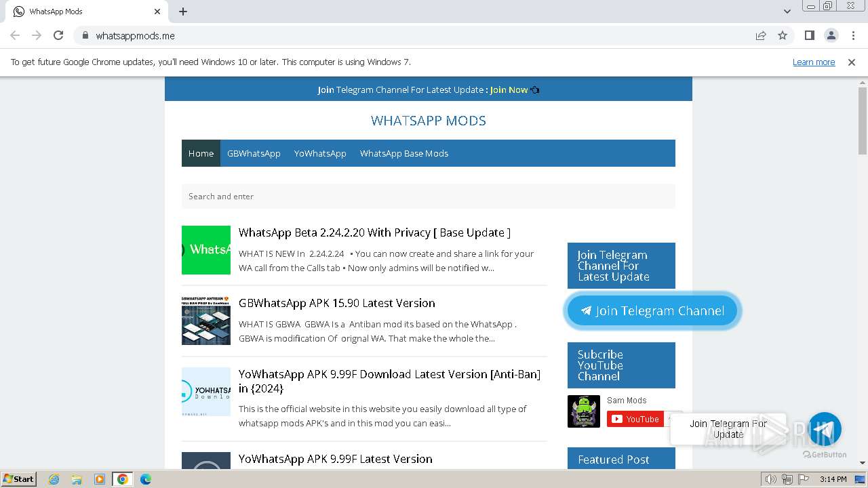The height and width of the screenshot is (488, 868).
Task: Open the Windows Start button
Action: 18,479
